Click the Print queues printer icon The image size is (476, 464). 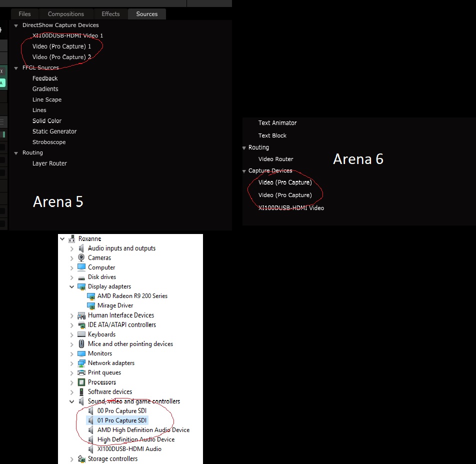[x=81, y=372]
